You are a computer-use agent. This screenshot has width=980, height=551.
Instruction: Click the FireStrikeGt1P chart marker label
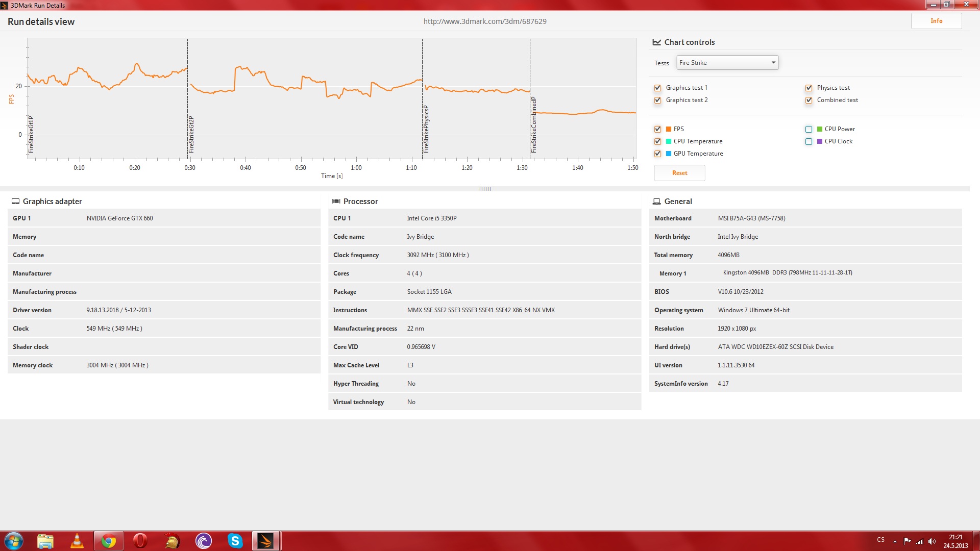pyautogui.click(x=31, y=135)
